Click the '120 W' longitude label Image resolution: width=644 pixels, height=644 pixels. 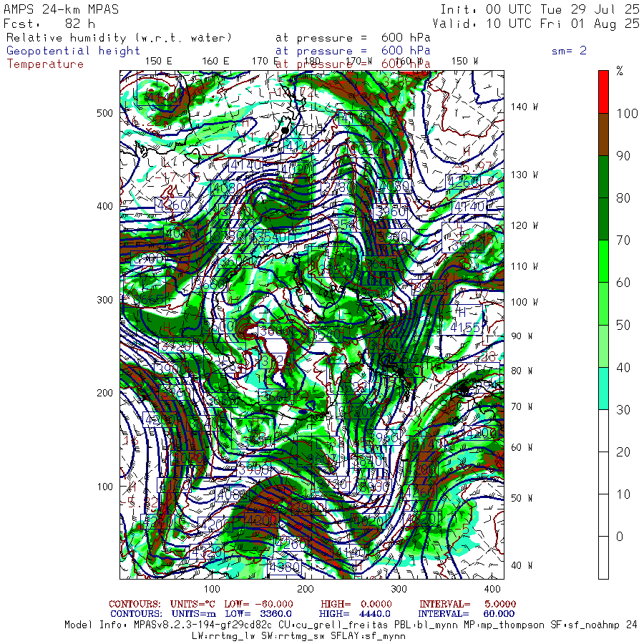(524, 226)
